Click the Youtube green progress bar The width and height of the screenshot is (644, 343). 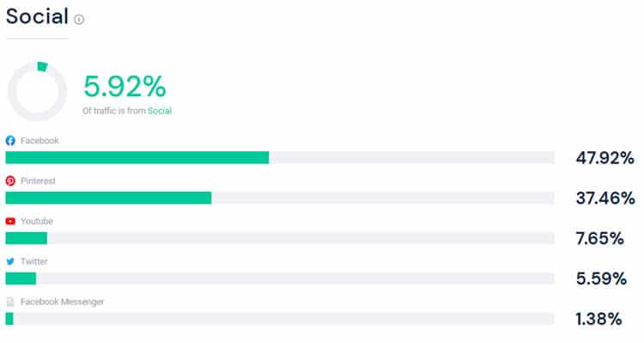pyautogui.click(x=27, y=238)
